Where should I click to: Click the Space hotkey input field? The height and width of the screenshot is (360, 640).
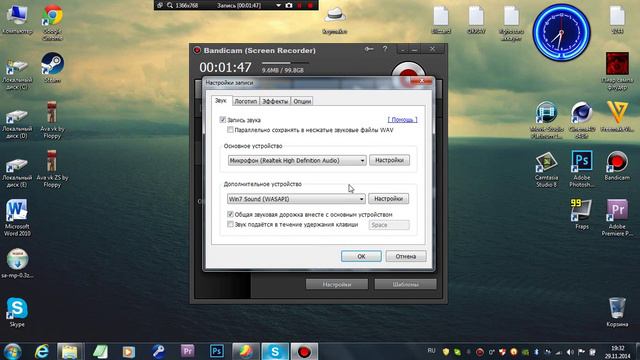[389, 225]
